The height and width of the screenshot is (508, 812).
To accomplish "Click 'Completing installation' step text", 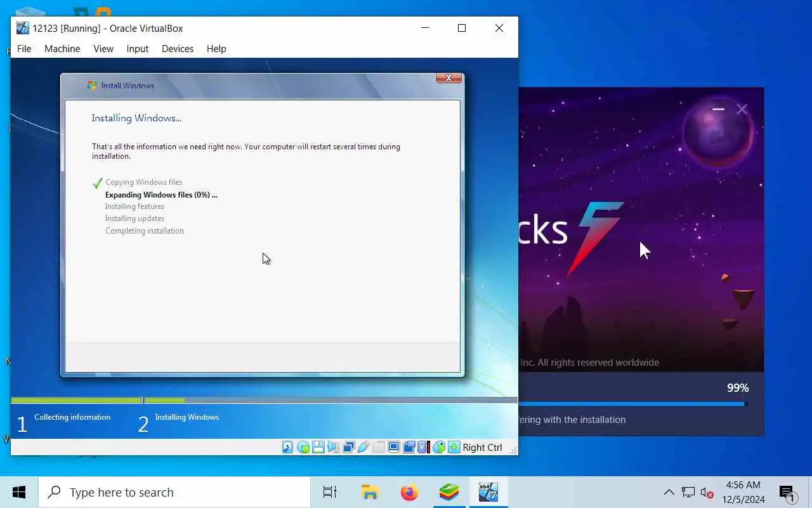I will 145,231.
